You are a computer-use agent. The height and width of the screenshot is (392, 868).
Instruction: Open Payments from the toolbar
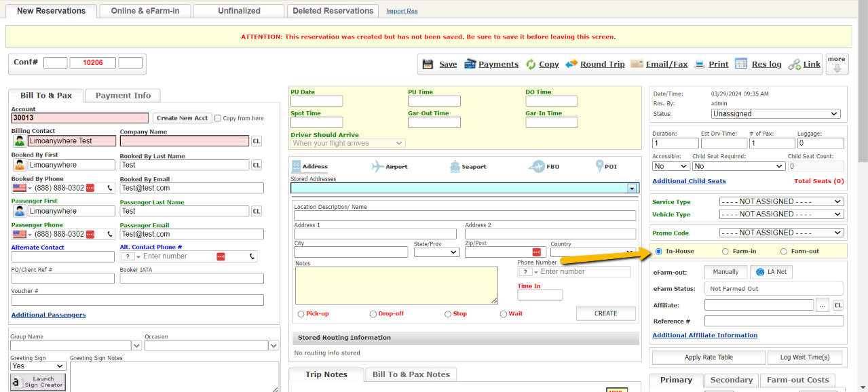coord(470,64)
